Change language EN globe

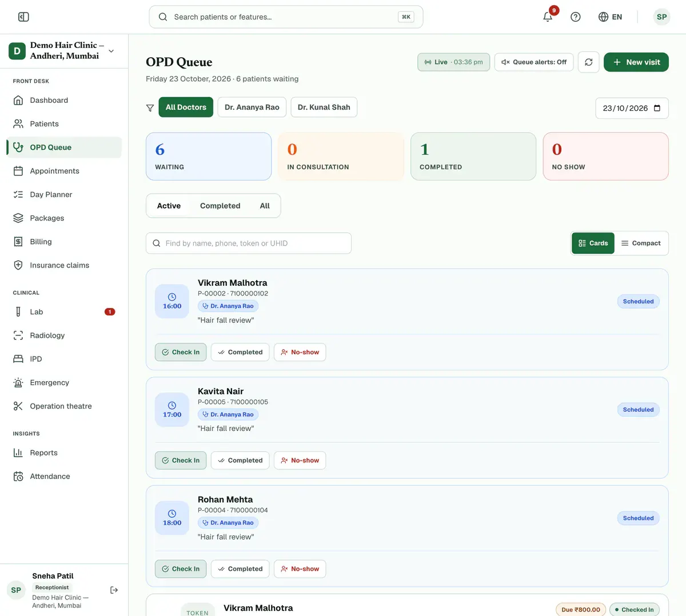click(x=610, y=17)
